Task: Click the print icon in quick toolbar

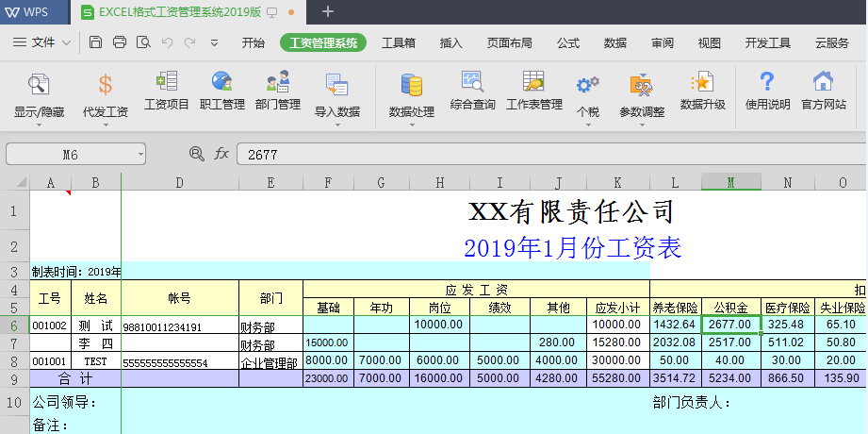Action: click(120, 42)
